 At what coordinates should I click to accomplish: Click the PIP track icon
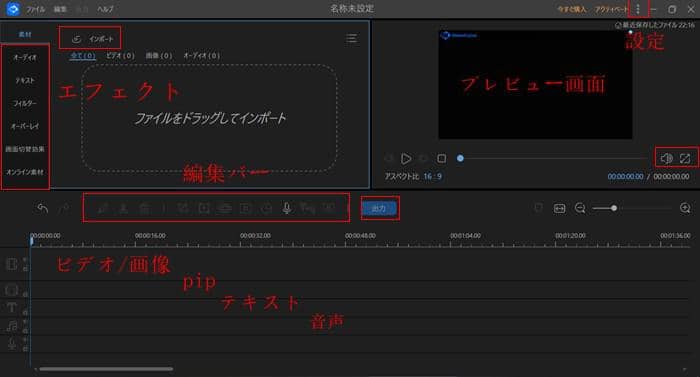12,290
